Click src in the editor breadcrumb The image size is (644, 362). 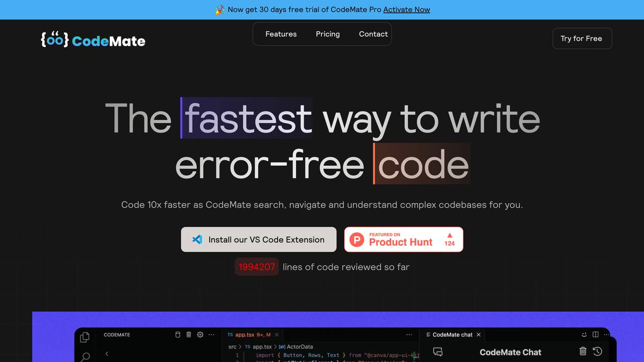(x=233, y=347)
